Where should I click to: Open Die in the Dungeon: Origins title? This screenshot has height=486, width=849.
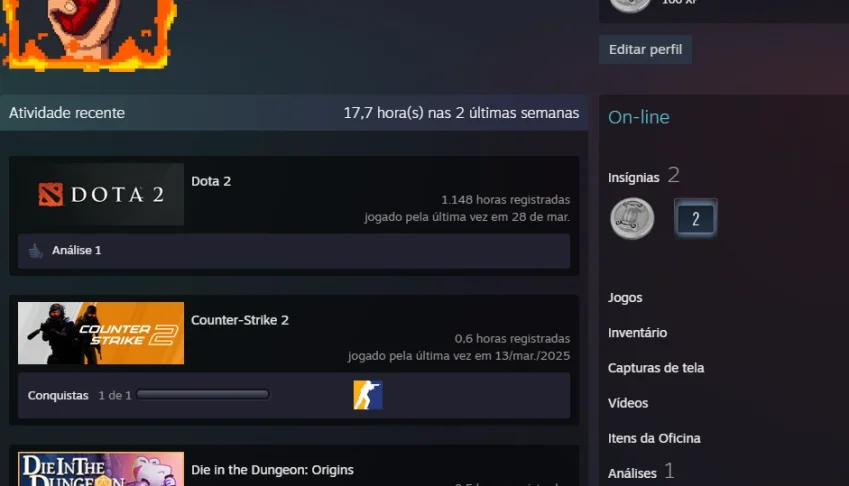pyautogui.click(x=272, y=470)
